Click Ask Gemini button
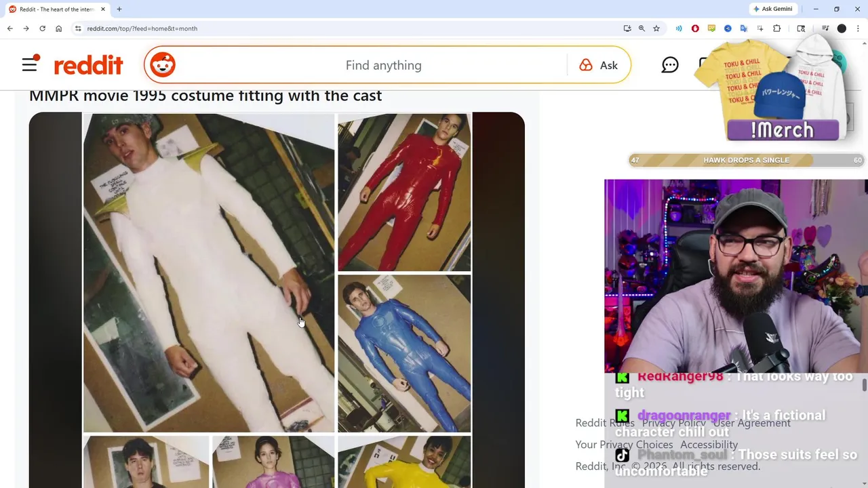This screenshot has width=868, height=488. pos(772,9)
